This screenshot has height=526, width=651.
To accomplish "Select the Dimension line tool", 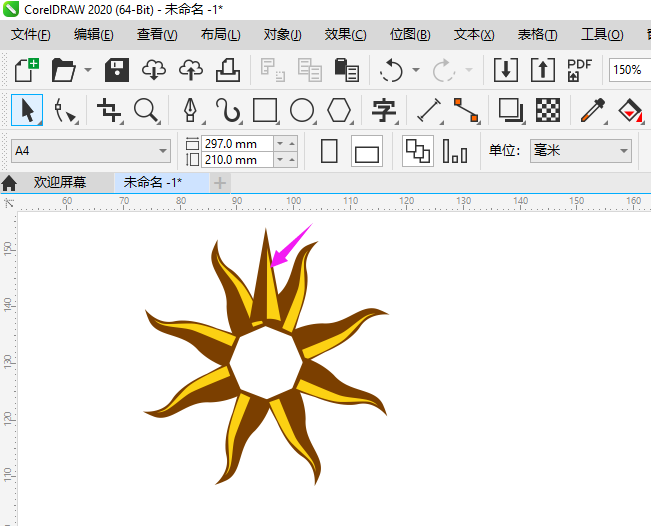I will click(429, 110).
